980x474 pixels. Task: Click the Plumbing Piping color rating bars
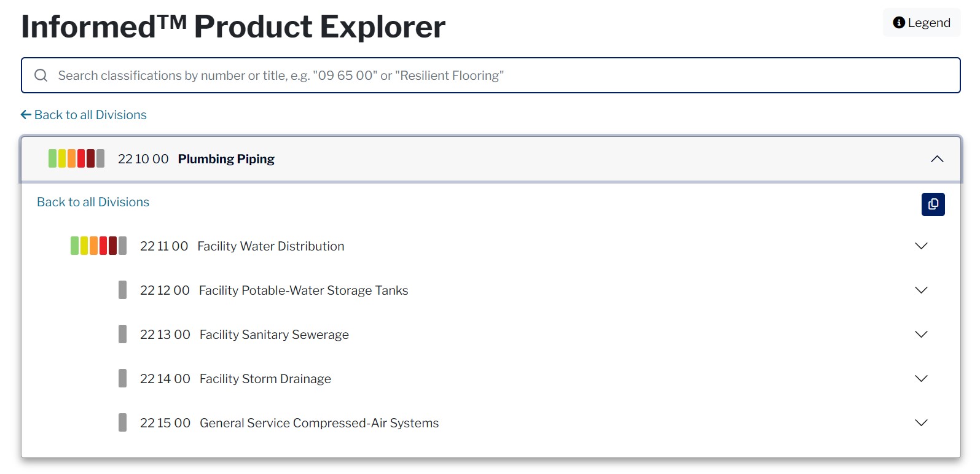coord(76,159)
